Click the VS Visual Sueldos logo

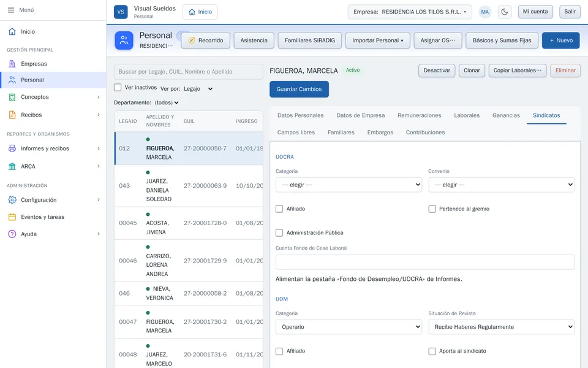121,12
